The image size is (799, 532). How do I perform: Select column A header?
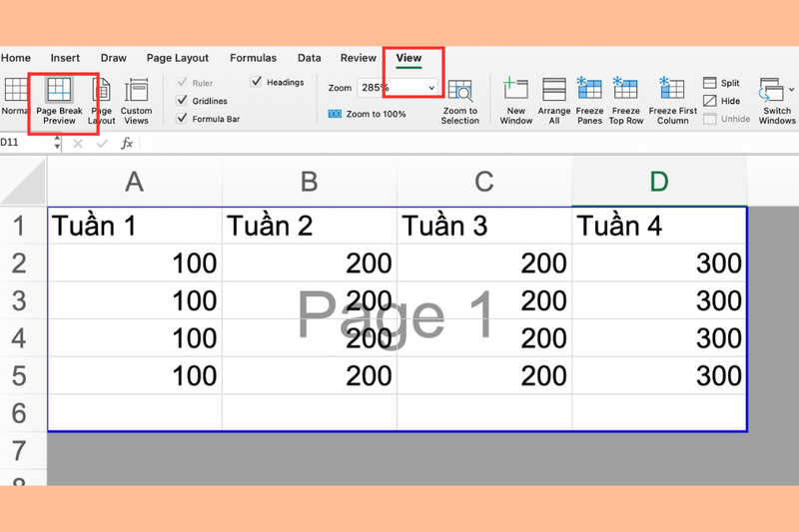click(x=135, y=182)
